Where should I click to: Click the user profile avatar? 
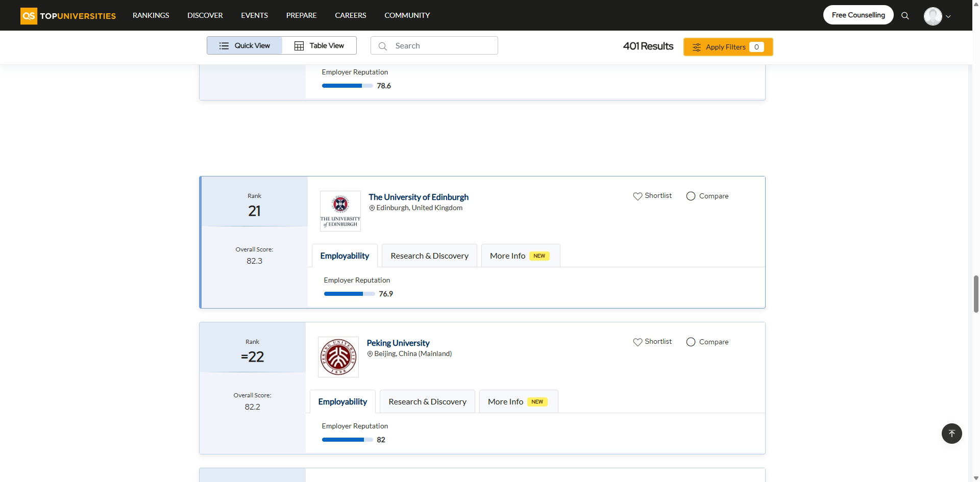tap(933, 16)
